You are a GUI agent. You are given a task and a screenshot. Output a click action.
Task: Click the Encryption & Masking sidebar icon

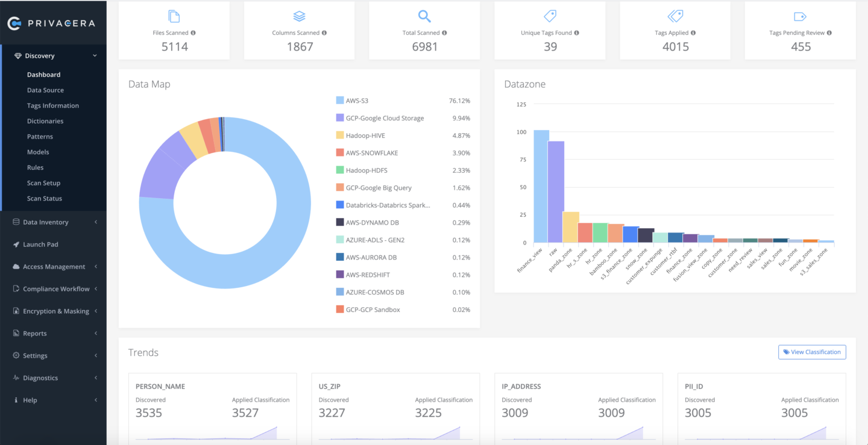(13, 311)
